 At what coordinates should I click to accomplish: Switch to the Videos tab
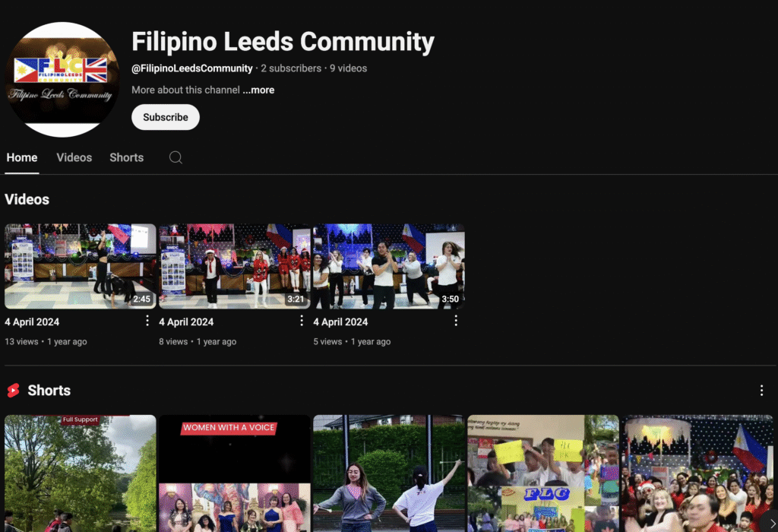pyautogui.click(x=74, y=157)
